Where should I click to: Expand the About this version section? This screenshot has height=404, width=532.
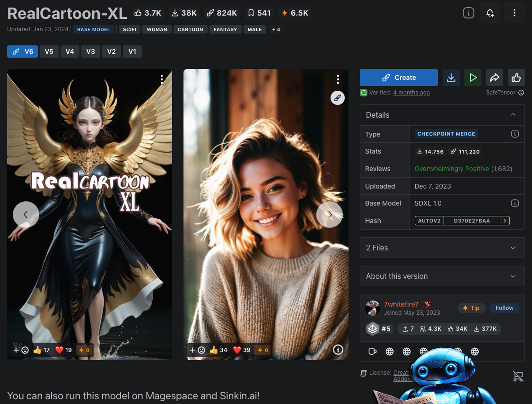pos(442,276)
